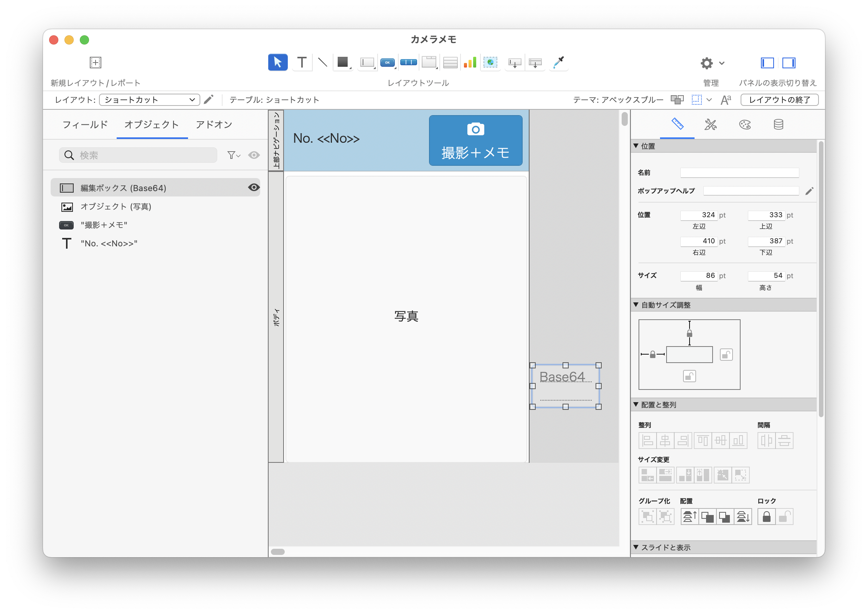
Task: Switch to the フィールド tab
Action: 85,125
